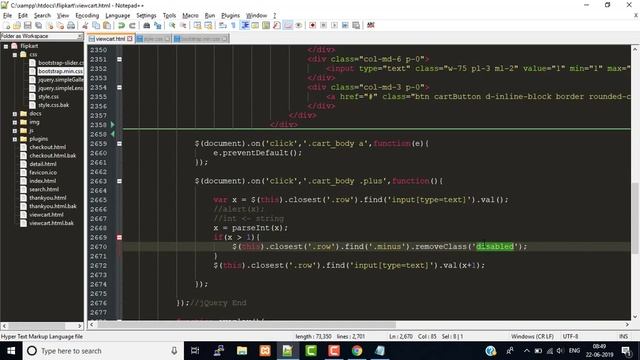
Task: Select style.css in the workspace tree
Action: (49, 97)
